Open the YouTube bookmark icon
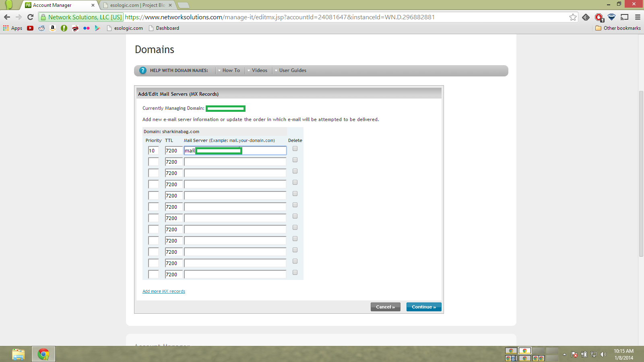 [30, 28]
